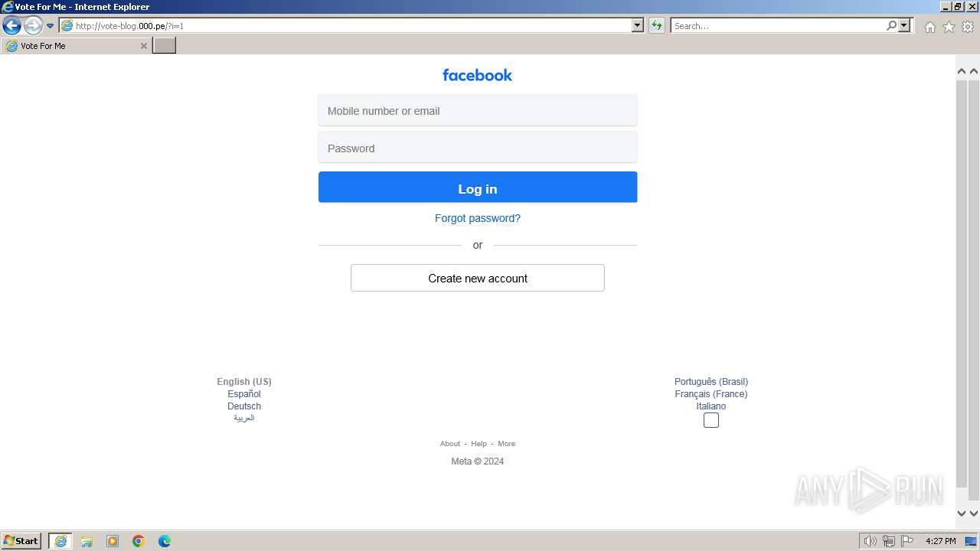
Task: Click the facebook logo
Action: pyautogui.click(x=477, y=75)
